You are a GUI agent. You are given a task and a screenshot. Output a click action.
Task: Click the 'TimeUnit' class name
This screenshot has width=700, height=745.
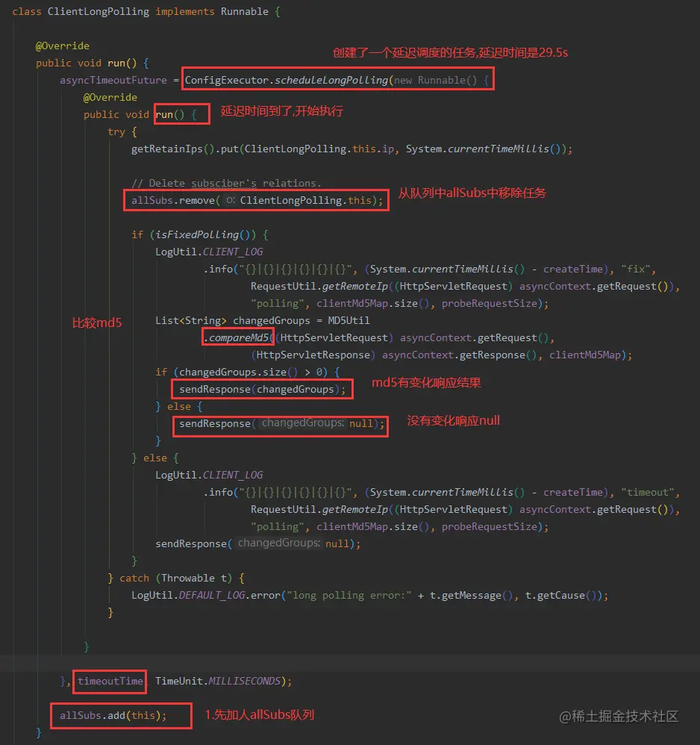tap(179, 682)
